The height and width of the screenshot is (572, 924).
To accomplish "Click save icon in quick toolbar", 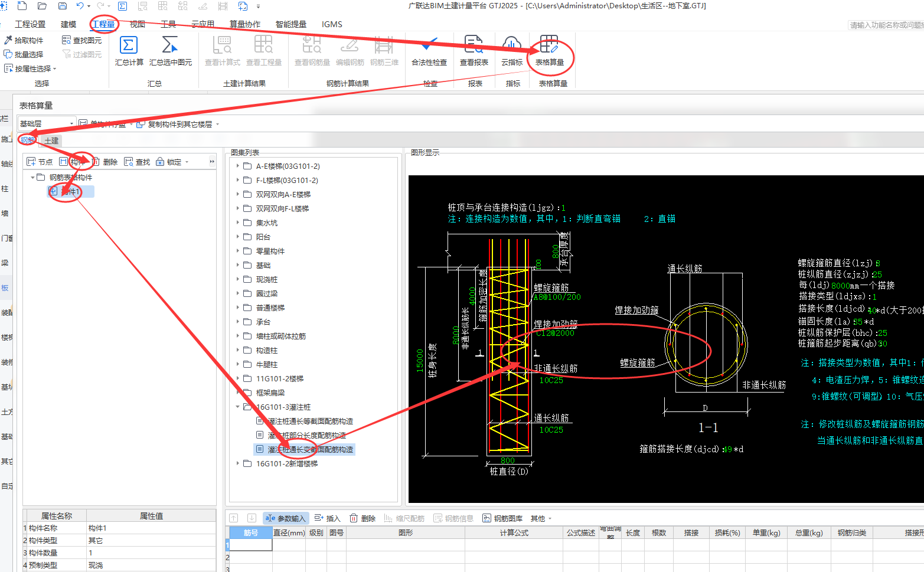I will point(62,6).
